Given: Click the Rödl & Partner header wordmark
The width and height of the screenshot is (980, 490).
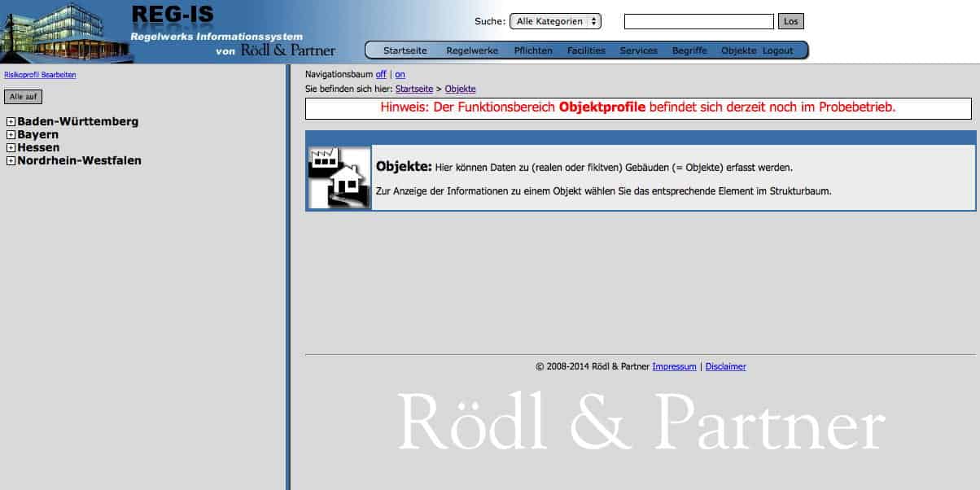Looking at the screenshot, I should pyautogui.click(x=288, y=50).
